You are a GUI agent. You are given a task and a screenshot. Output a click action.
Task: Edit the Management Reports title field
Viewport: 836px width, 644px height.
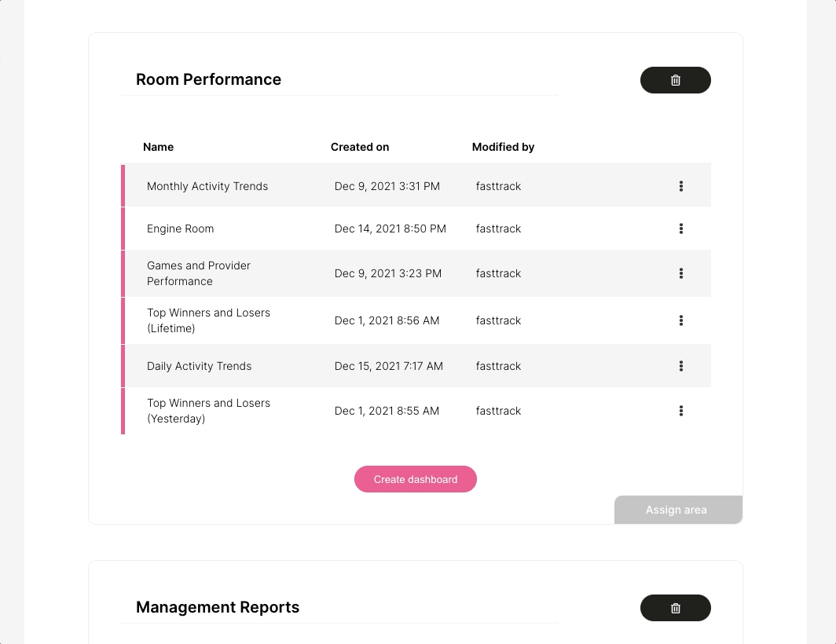click(339, 607)
